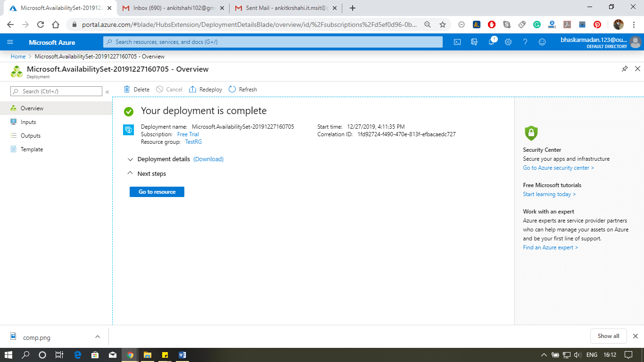
Task: Click the account avatar in Azure header
Action: coord(635,42)
